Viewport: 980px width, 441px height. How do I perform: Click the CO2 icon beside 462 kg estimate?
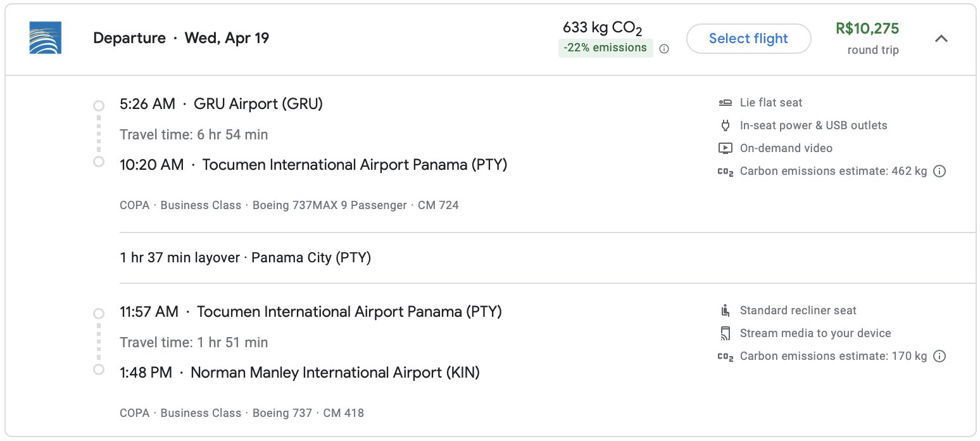click(x=725, y=171)
